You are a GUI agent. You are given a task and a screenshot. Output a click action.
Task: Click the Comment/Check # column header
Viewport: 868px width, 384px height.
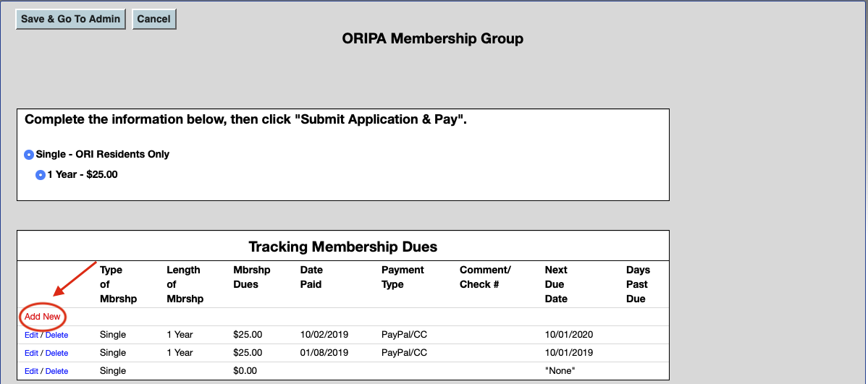pos(485,277)
